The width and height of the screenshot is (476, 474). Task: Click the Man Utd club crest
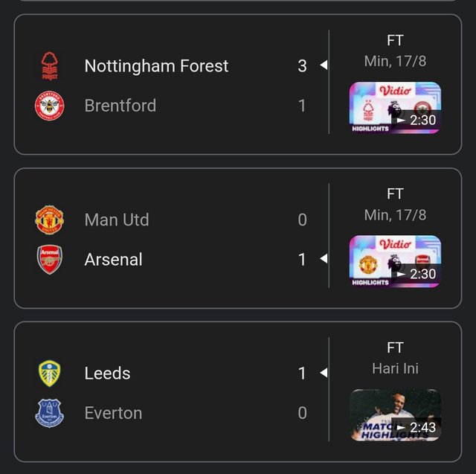click(x=50, y=220)
